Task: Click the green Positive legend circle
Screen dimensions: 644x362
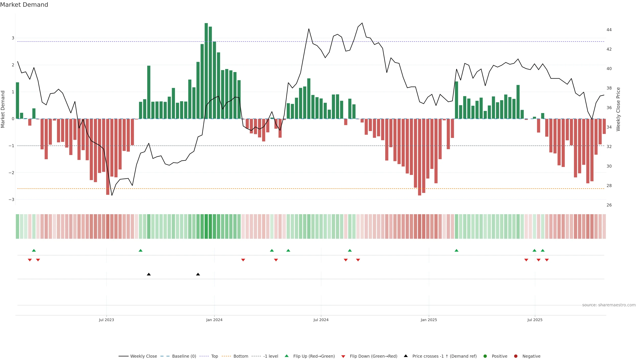Action: [x=485, y=356]
